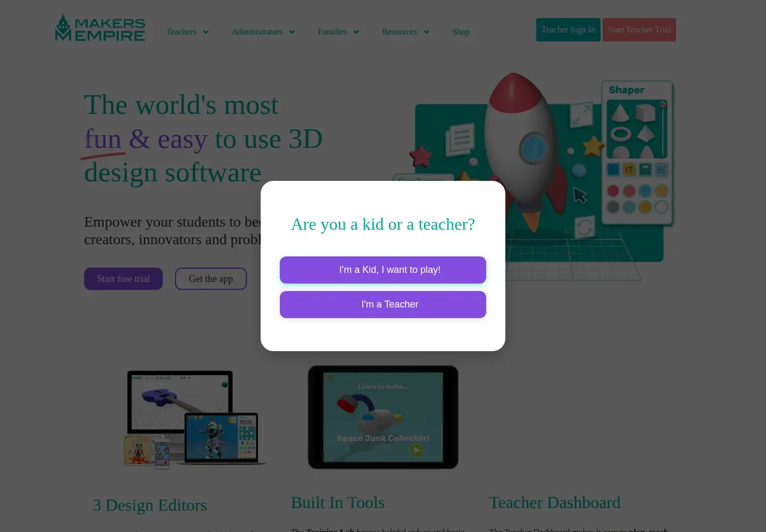The width and height of the screenshot is (766, 532).
Task: Click the Makers Empire logo
Action: [x=100, y=28]
